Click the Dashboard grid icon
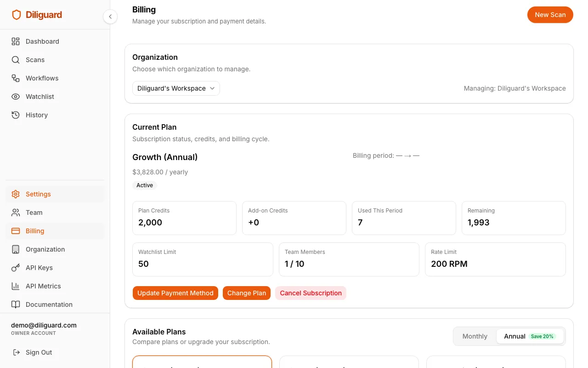588x368 pixels. click(16, 41)
